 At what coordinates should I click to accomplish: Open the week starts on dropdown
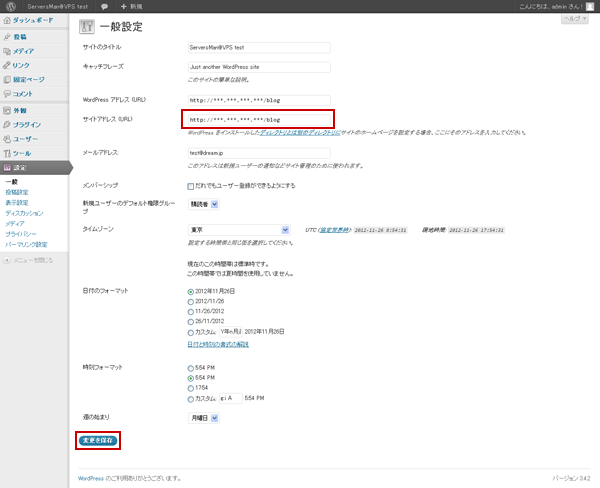[204, 418]
